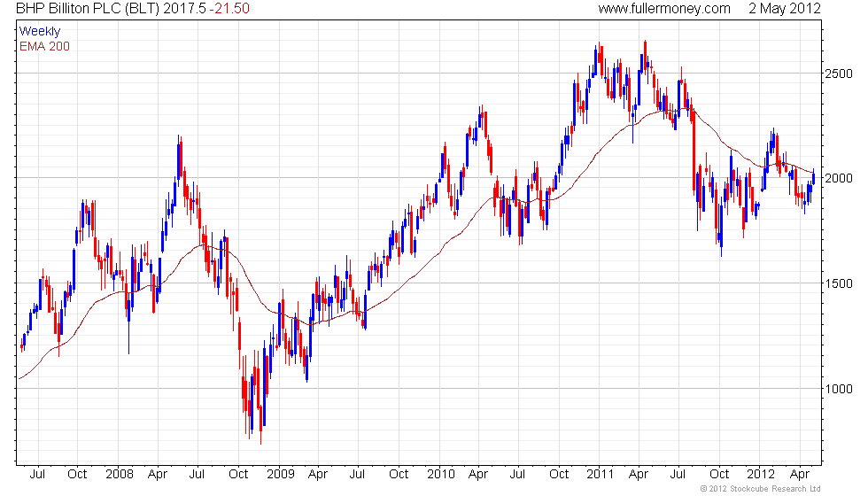Click the 'EMA 200' legend label
Image resolution: width=868 pixels, height=496 pixels.
pos(44,46)
